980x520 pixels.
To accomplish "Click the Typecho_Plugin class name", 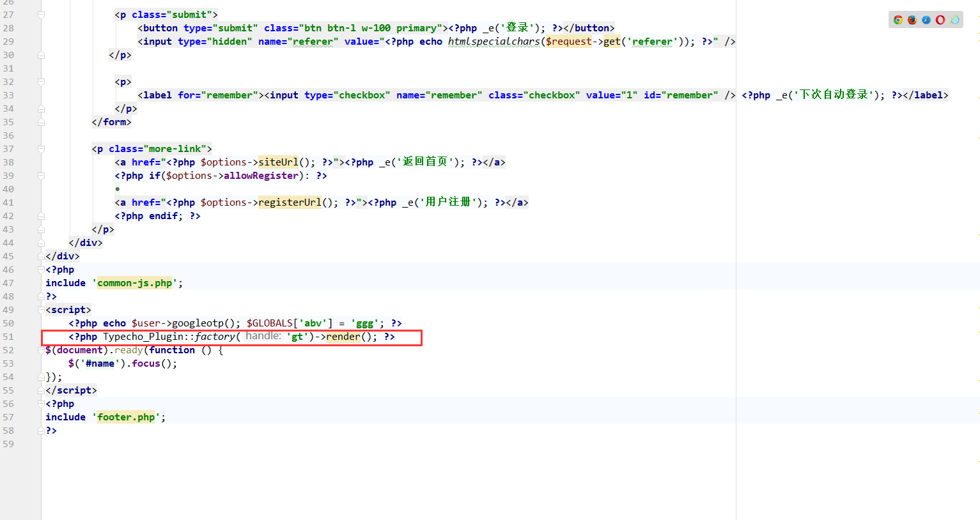I will [143, 337].
